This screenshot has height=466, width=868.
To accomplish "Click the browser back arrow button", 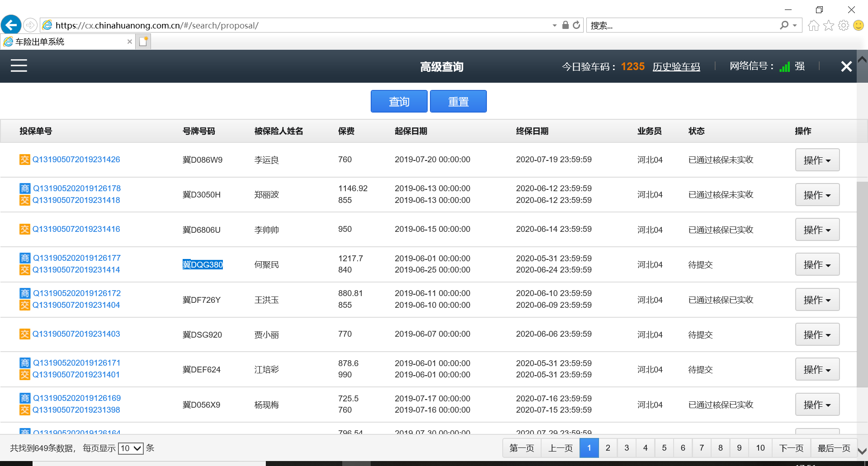I will [11, 25].
